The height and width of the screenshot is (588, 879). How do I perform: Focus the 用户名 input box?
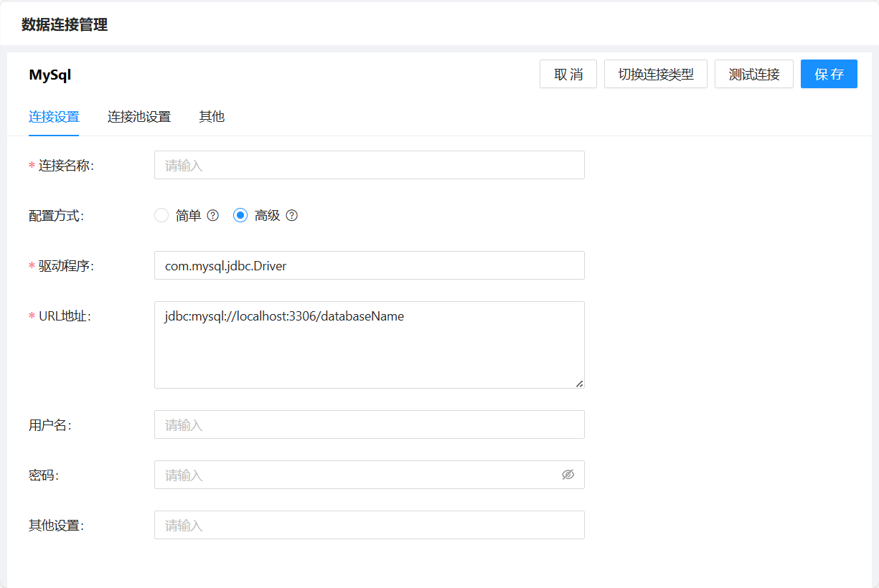pyautogui.click(x=369, y=425)
